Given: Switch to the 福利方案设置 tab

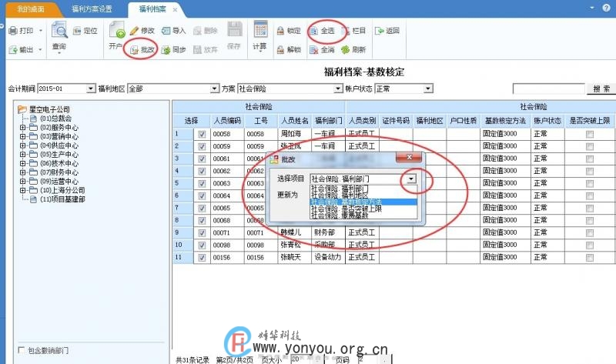Looking at the screenshot, I should (92, 9).
